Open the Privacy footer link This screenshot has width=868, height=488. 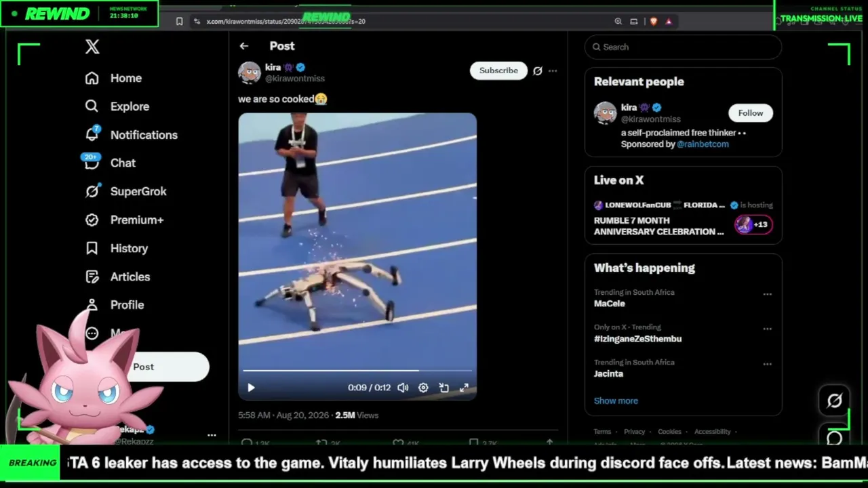click(634, 432)
